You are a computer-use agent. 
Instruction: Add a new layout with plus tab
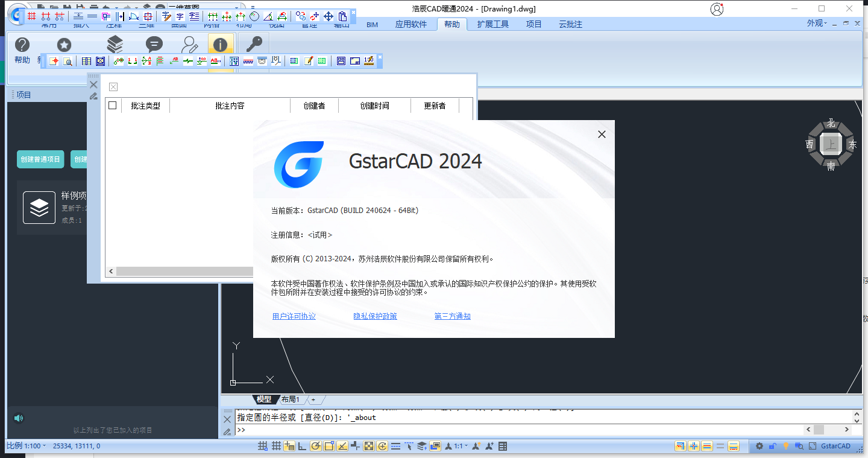[313, 399]
